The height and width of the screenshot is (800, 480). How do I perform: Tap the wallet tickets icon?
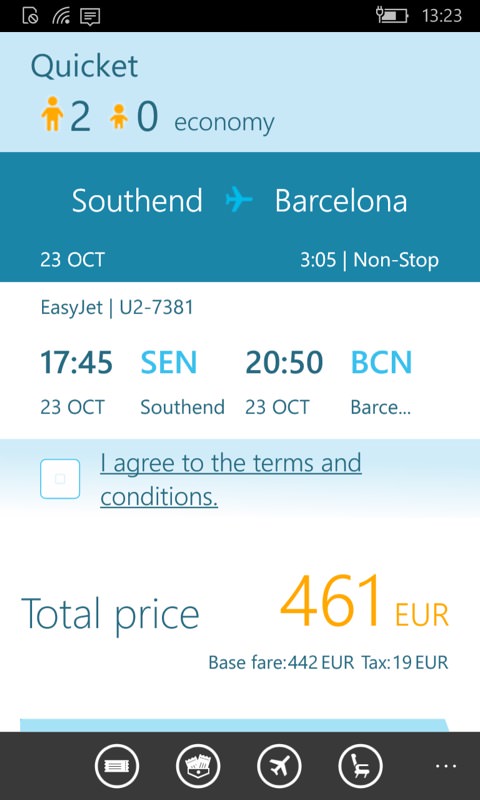(198, 766)
